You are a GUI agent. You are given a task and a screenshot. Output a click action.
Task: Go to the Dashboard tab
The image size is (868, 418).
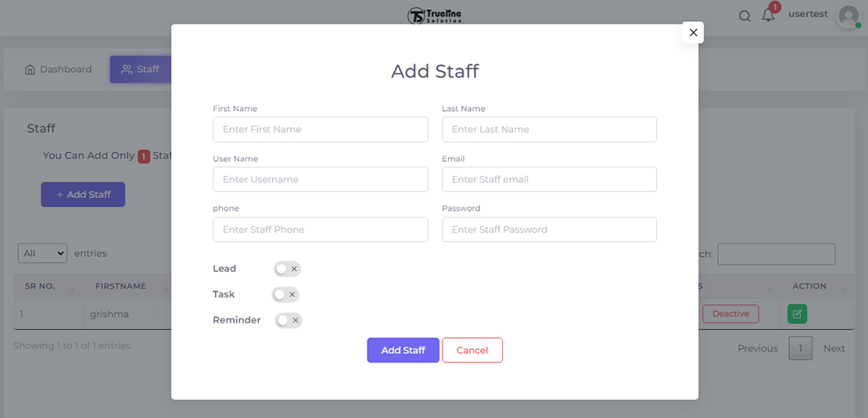tap(58, 70)
